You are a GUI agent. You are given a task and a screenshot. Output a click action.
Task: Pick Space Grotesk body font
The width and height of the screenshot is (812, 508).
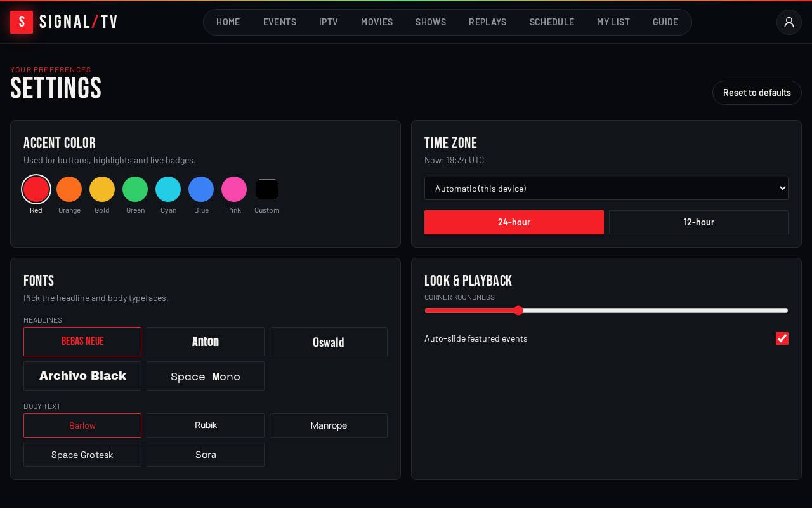click(x=82, y=455)
